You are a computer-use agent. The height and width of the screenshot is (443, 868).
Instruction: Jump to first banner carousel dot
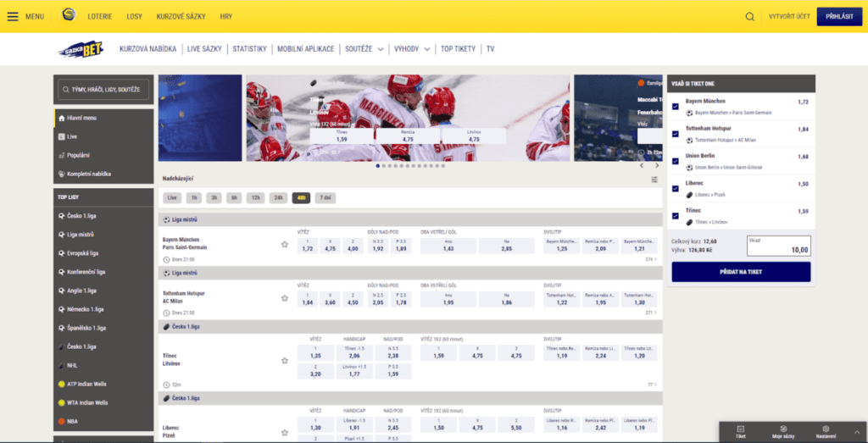click(377, 165)
